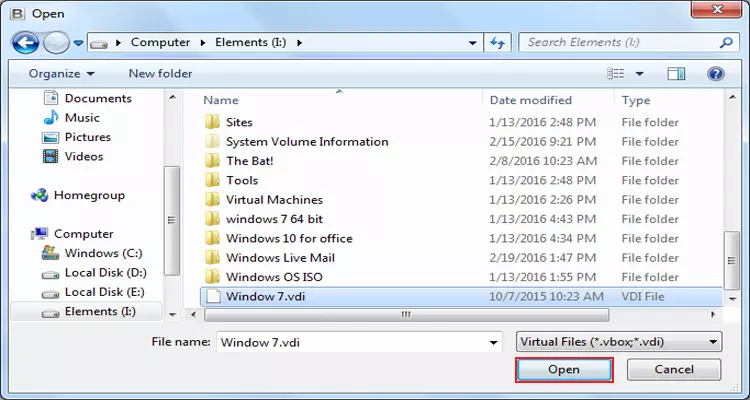Select The Bat! folder icon
Screen dimensions: 750x400
pyautogui.click(x=212, y=161)
